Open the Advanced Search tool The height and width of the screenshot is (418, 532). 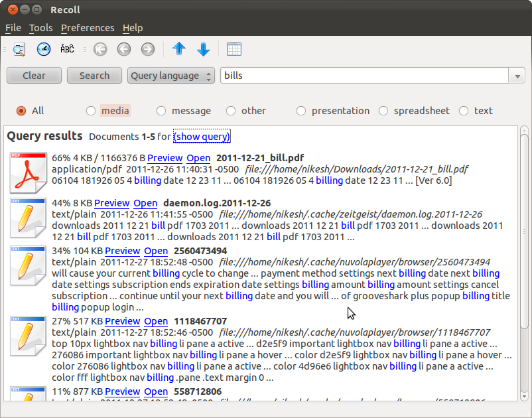(x=19, y=48)
